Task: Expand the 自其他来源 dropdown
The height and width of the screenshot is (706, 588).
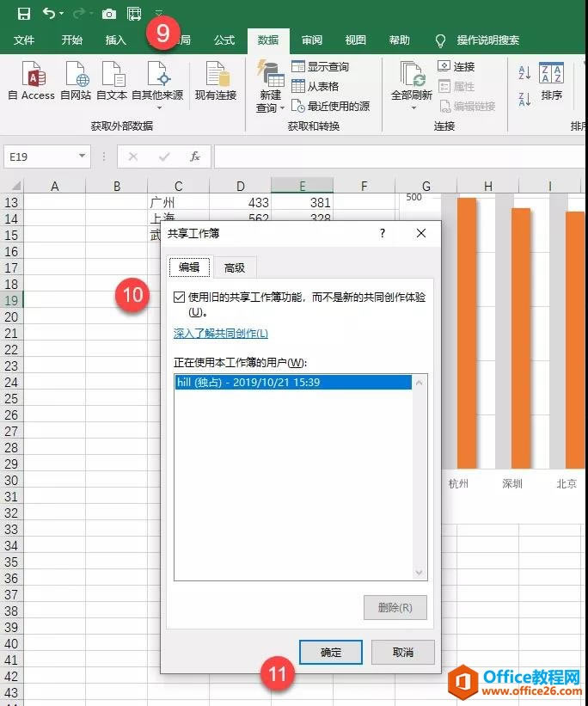Action: click(x=159, y=108)
